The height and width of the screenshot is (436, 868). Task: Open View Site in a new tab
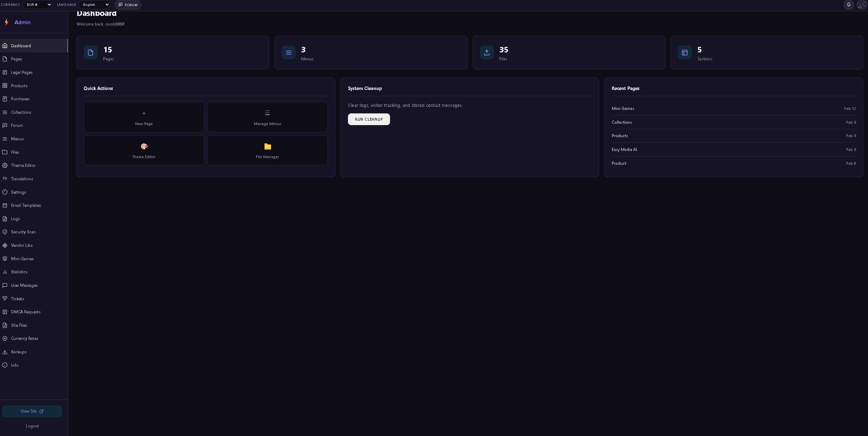click(32, 411)
